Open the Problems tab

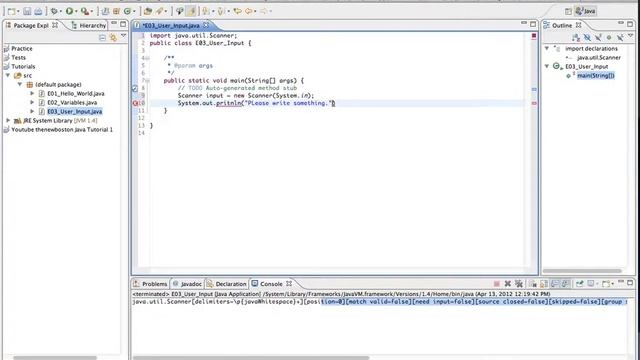pyautogui.click(x=150, y=284)
